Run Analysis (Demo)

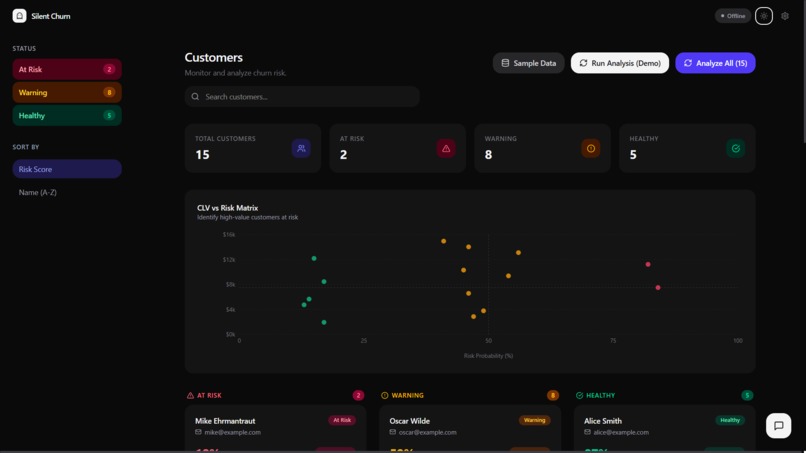[620, 63]
